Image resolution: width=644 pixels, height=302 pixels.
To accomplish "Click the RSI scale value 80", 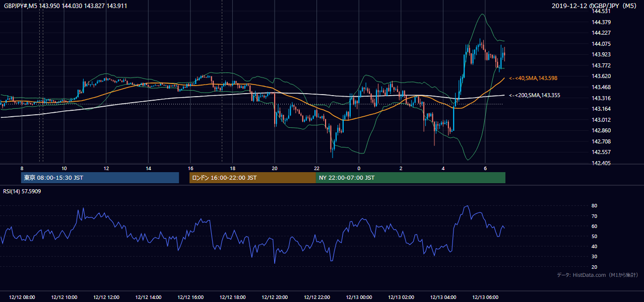I will click(x=595, y=206).
